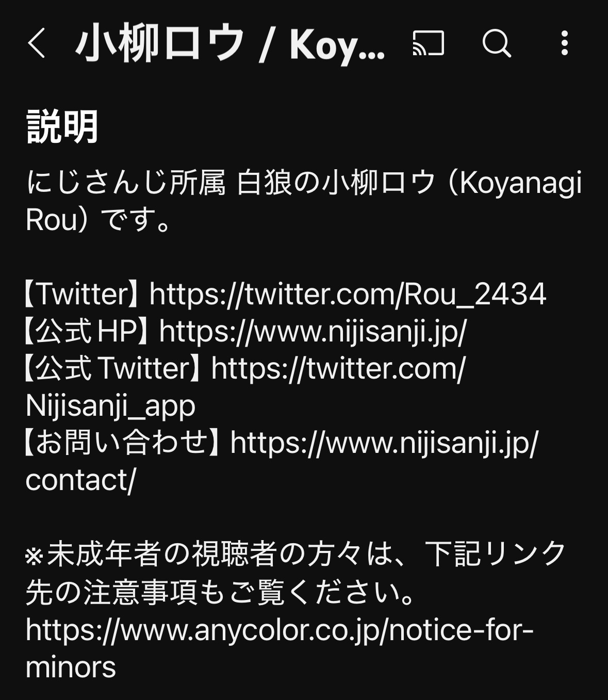Open the cast to device icon

click(428, 43)
